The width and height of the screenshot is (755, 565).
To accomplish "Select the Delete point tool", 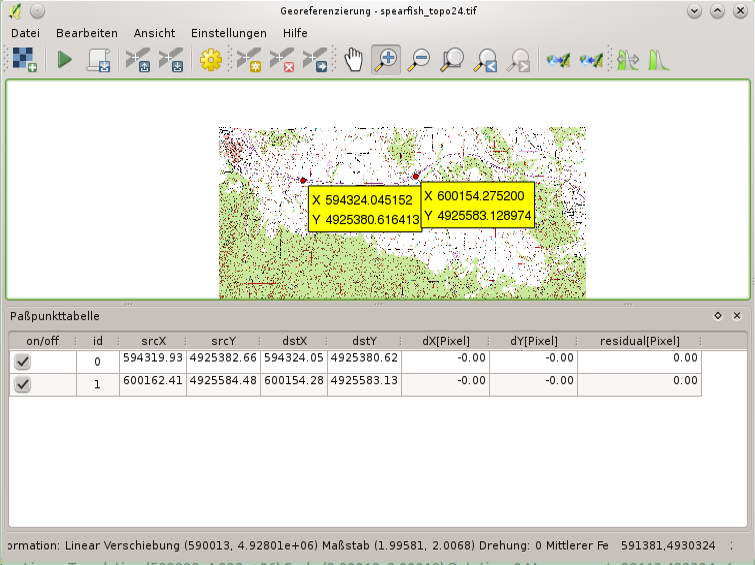I will tap(282, 60).
